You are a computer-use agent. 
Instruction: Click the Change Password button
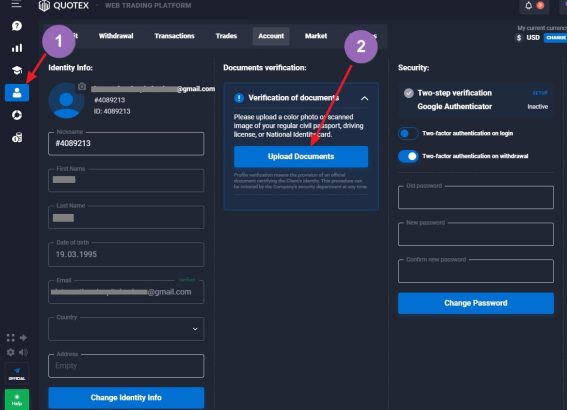pos(476,303)
